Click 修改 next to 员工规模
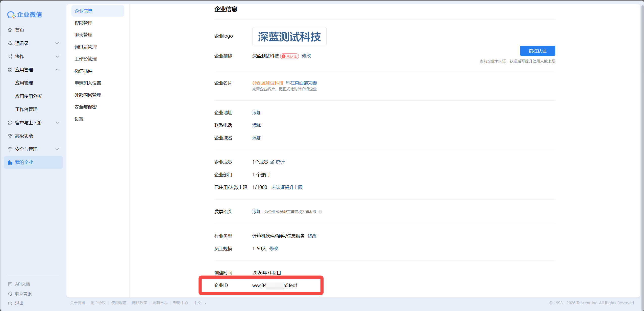This screenshot has width=644, height=311. (274, 249)
